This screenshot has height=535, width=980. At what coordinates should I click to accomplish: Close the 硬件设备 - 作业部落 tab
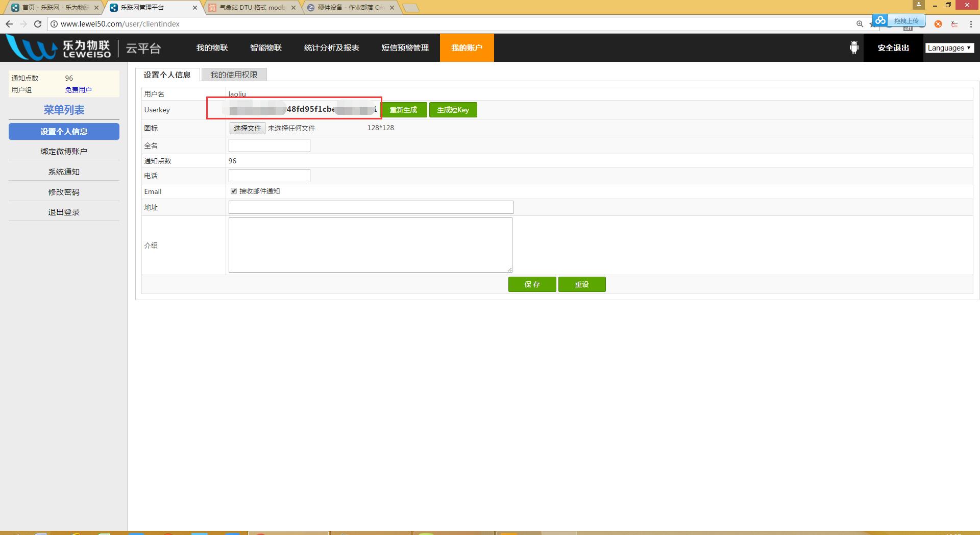[392, 8]
